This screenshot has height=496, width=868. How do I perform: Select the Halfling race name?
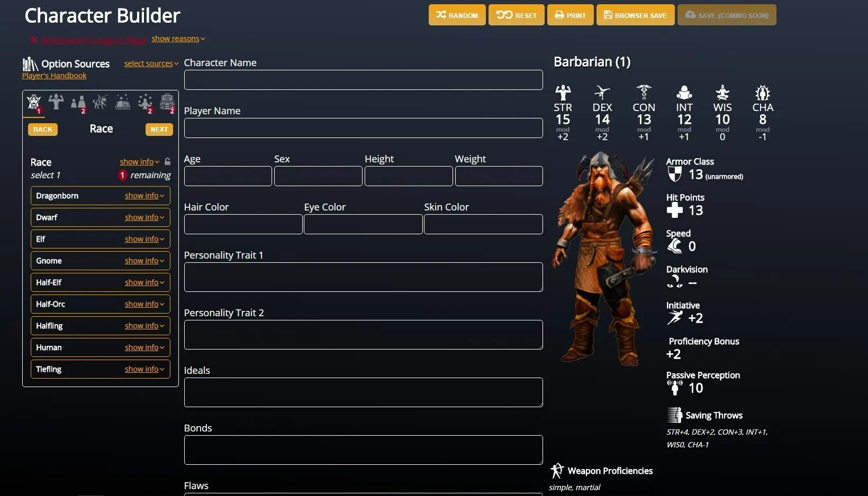[x=49, y=326]
